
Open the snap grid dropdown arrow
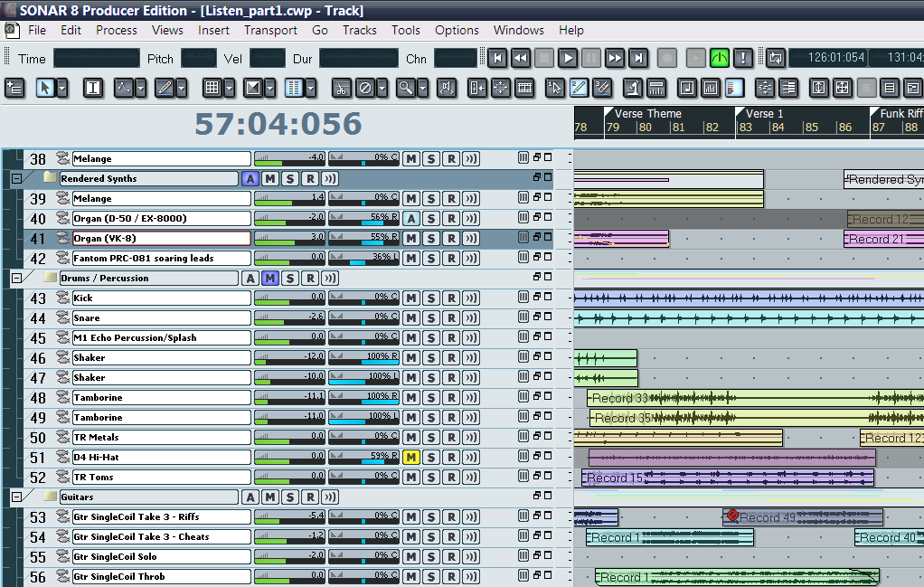230,88
